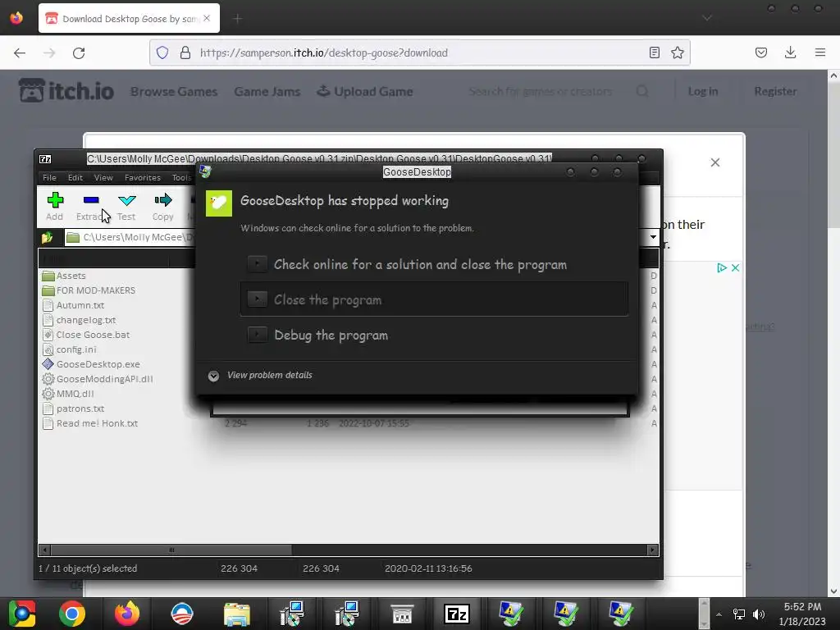
Task: Choose Check online for a solution option
Action: click(x=434, y=264)
